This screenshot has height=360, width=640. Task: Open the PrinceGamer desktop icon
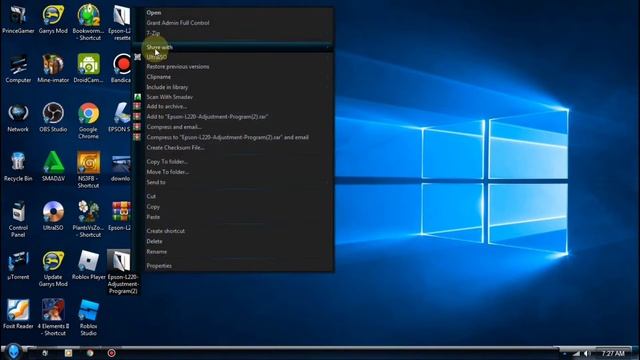[18, 19]
